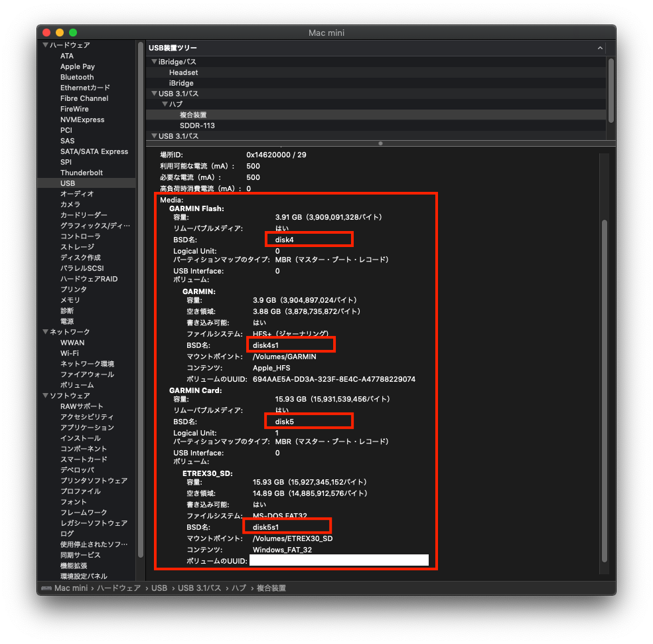Image resolution: width=653 pixels, height=644 pixels.
Task: Select インストール in the sidebar
Action: click(80, 438)
